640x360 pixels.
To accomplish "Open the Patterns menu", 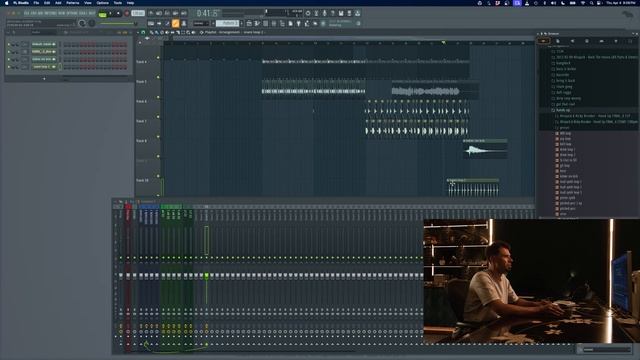I will (73, 3).
